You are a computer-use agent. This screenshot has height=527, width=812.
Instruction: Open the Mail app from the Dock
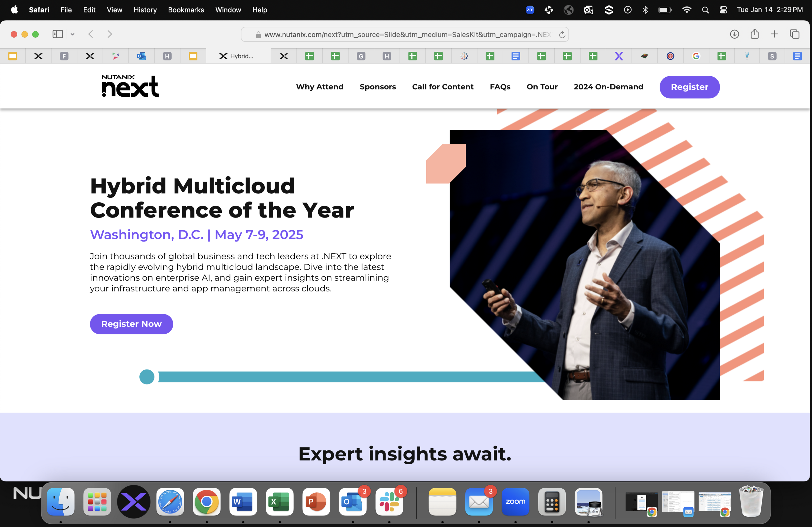[x=479, y=501]
